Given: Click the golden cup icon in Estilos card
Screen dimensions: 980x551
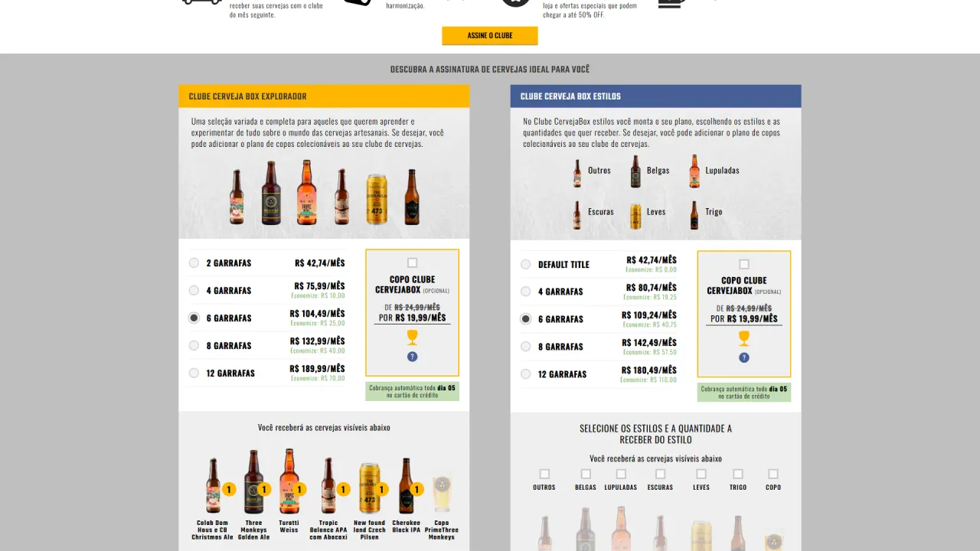Looking at the screenshot, I should coord(744,338).
